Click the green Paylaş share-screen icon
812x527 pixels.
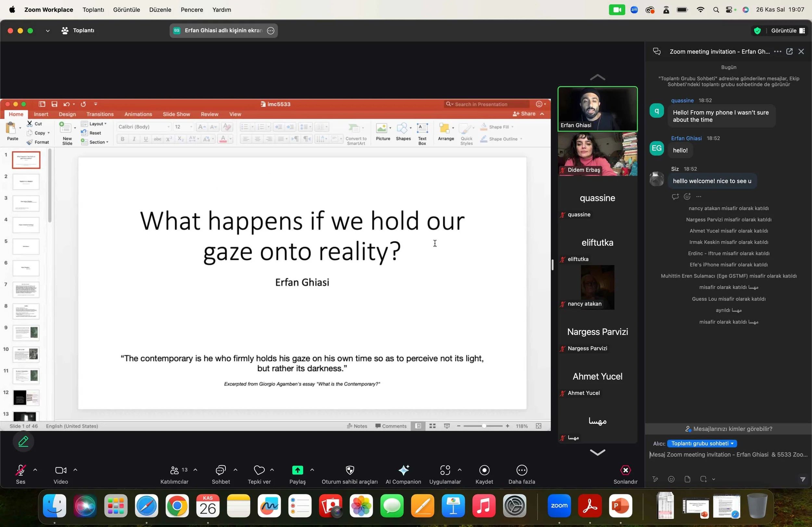click(297, 470)
